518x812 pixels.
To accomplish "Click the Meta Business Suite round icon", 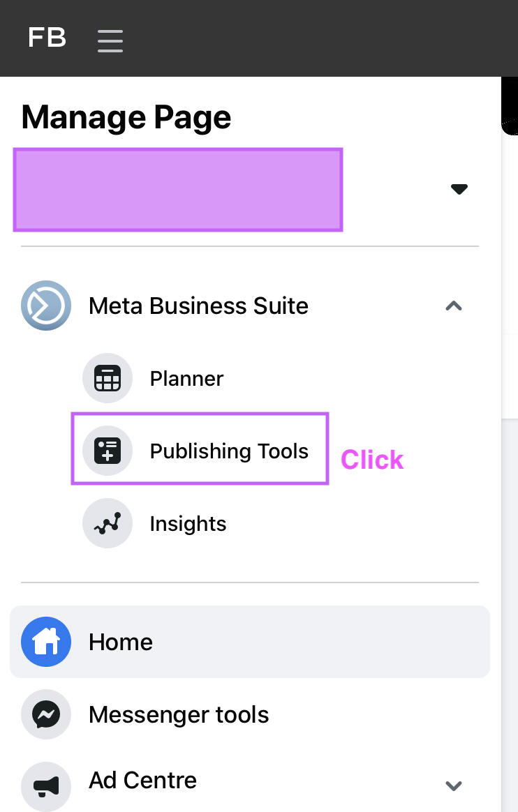I will 46,306.
